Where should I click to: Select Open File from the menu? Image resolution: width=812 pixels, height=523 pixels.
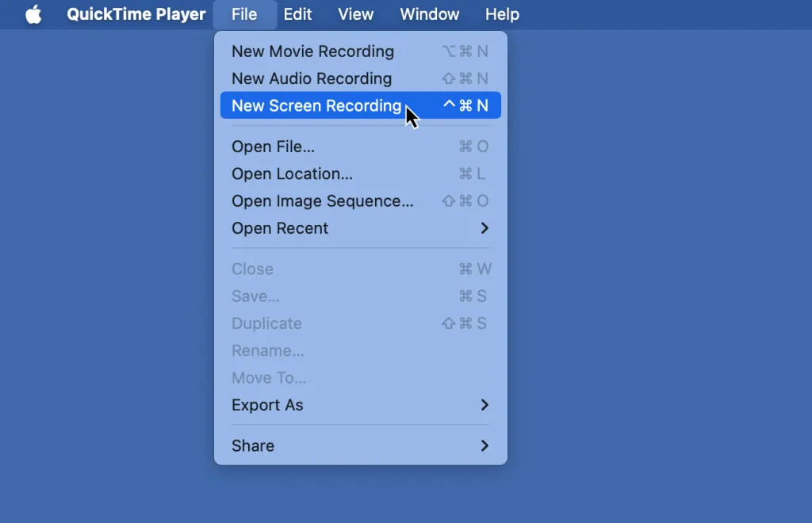click(x=272, y=147)
